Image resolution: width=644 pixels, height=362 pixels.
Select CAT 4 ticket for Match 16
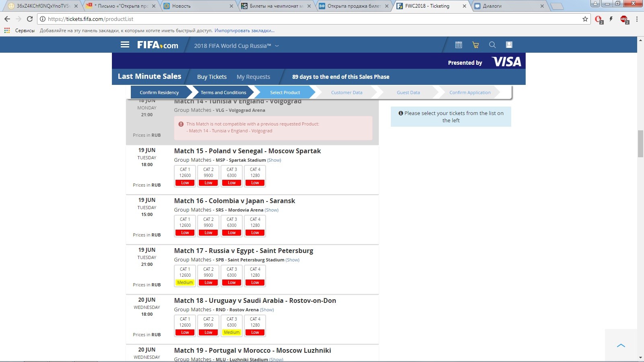tap(255, 226)
